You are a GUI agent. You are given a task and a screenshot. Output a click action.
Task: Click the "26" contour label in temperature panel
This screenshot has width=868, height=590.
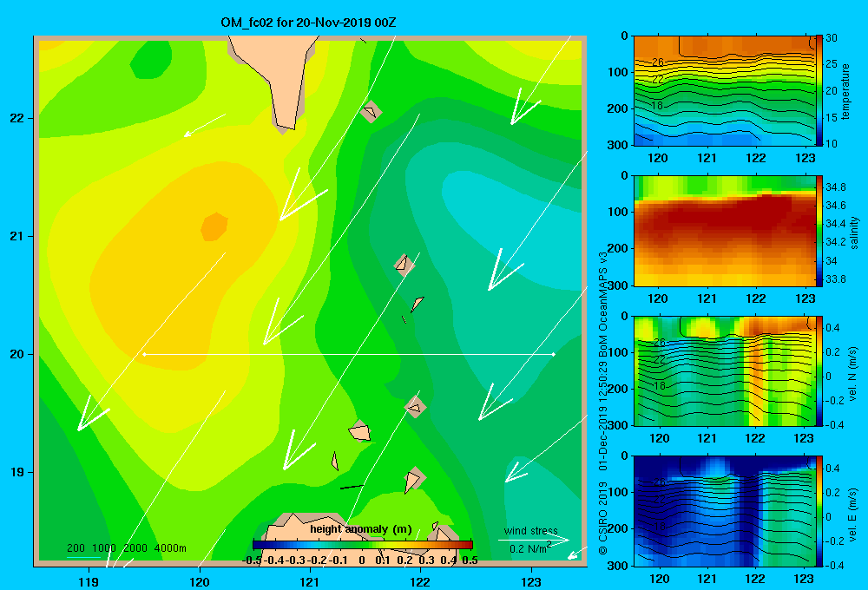658,62
